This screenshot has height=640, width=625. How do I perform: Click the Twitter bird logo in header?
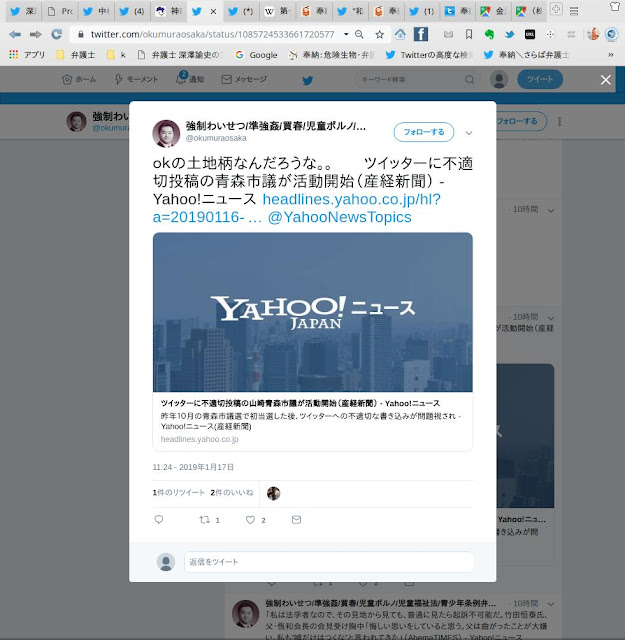click(308, 80)
